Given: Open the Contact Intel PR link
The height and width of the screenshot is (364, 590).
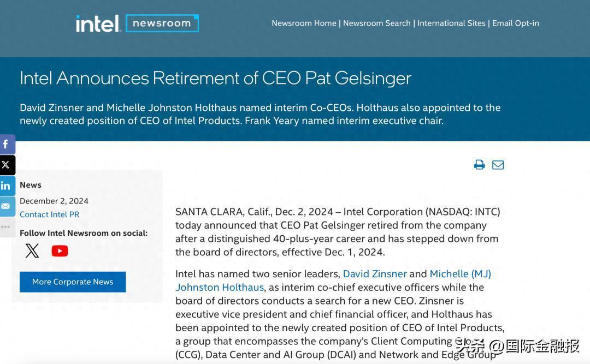Looking at the screenshot, I should click(49, 214).
